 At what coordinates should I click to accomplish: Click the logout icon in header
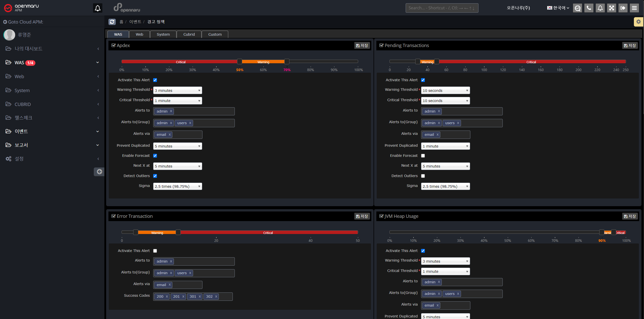(623, 8)
